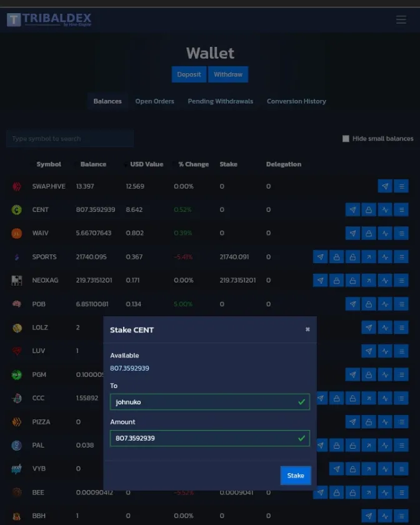Stake WAIV using the lock icon
420x525 pixels.
369,233
